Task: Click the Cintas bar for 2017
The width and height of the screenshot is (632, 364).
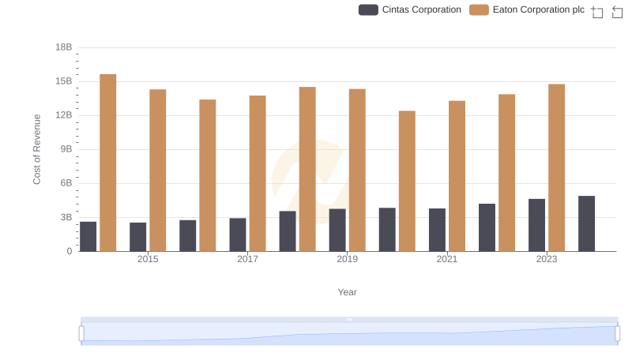Action: coord(238,235)
